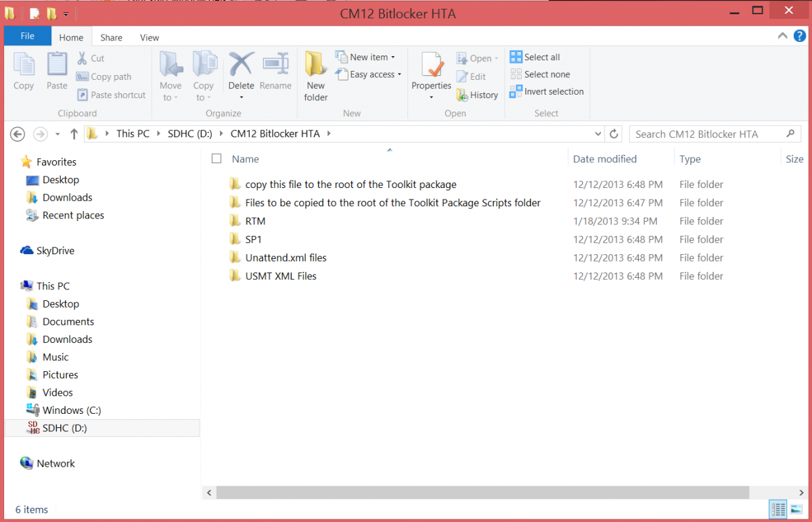Expand the Open button dropdown
The height and width of the screenshot is (522, 812).
coord(496,58)
